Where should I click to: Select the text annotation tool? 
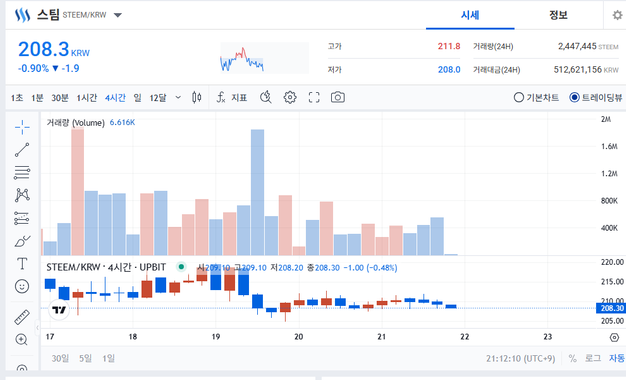point(22,264)
